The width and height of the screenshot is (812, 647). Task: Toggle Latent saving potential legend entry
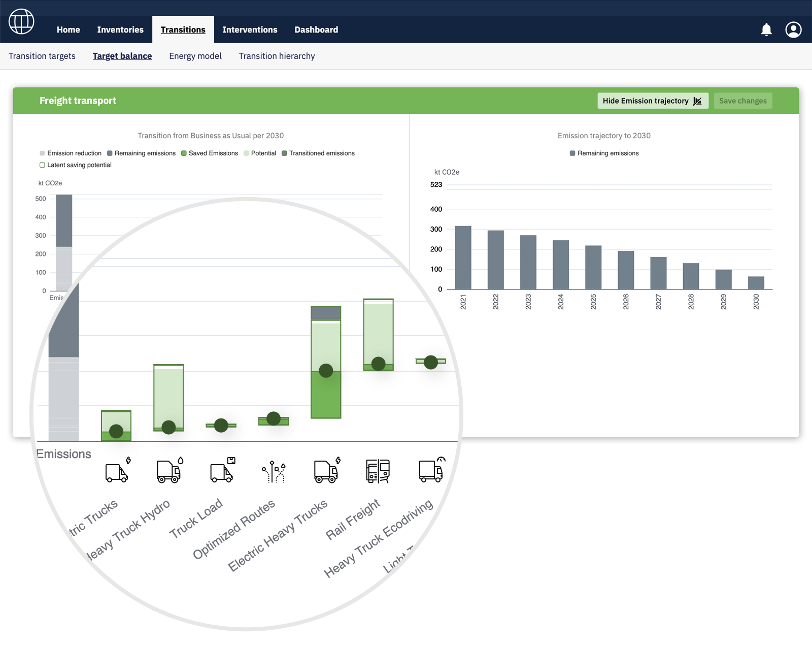(76, 165)
